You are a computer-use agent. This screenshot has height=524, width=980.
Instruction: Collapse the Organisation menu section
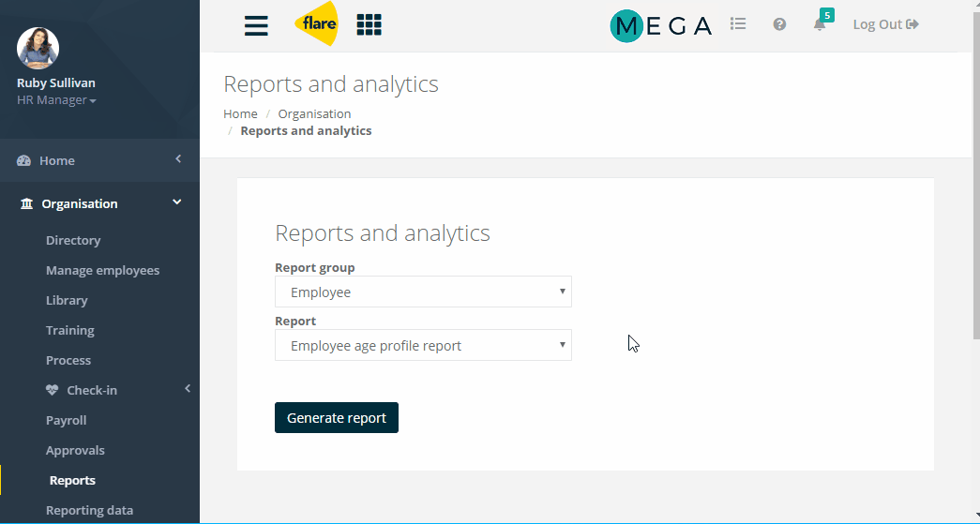point(177,202)
